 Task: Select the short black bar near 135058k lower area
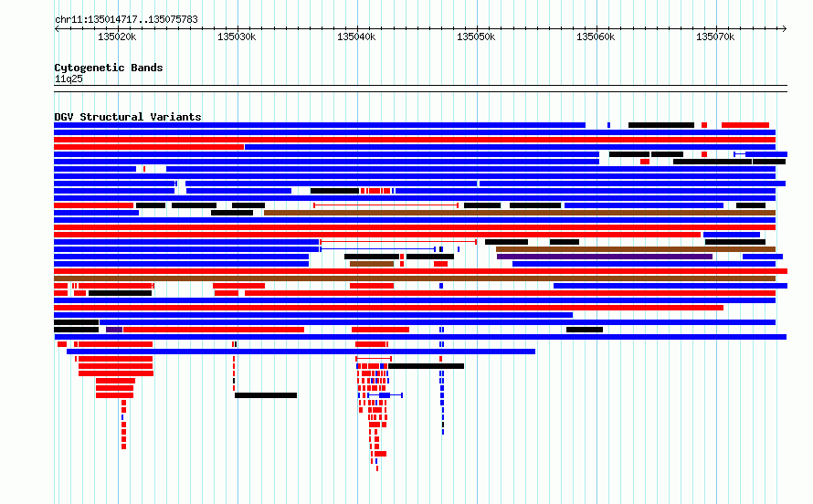585,330
